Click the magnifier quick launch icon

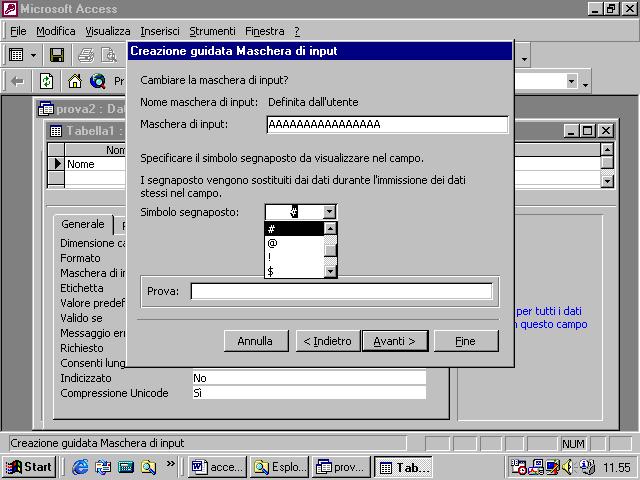(x=148, y=467)
